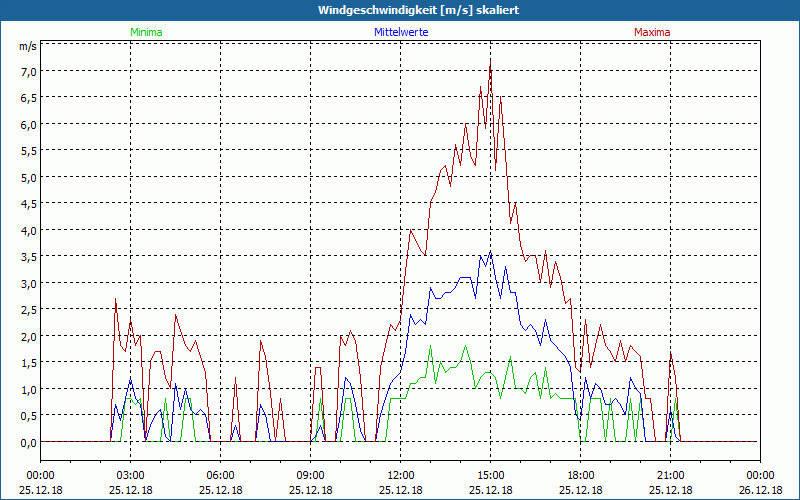Click the 03:00 time axis label
800x500 pixels.
[130, 475]
